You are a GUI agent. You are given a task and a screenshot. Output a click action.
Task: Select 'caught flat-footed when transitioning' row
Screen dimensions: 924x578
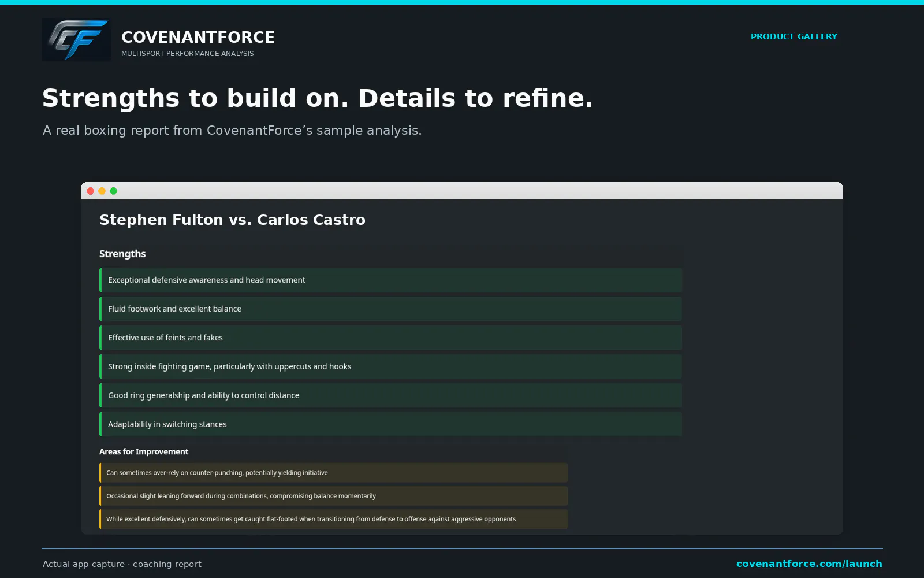pos(333,519)
